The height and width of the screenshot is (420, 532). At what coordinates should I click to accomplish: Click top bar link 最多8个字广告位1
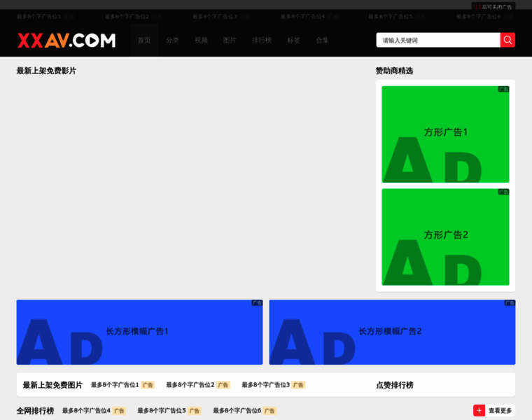(38, 16)
